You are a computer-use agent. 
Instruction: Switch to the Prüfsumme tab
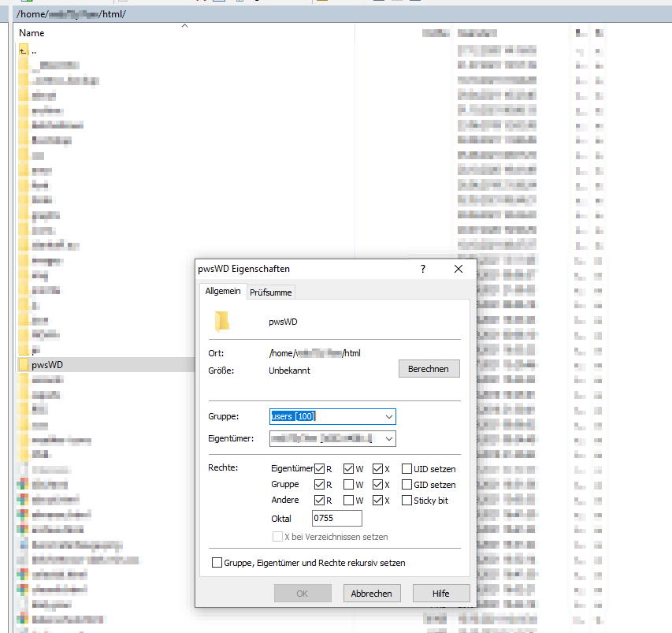pos(270,292)
